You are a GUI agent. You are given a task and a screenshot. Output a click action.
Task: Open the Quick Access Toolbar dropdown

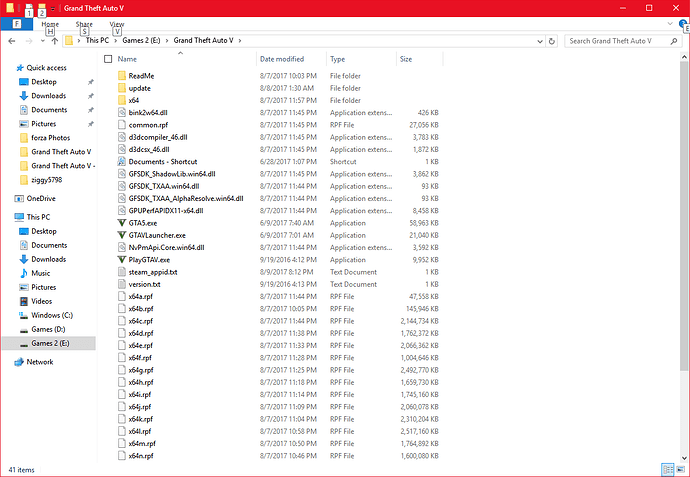[x=52, y=8]
